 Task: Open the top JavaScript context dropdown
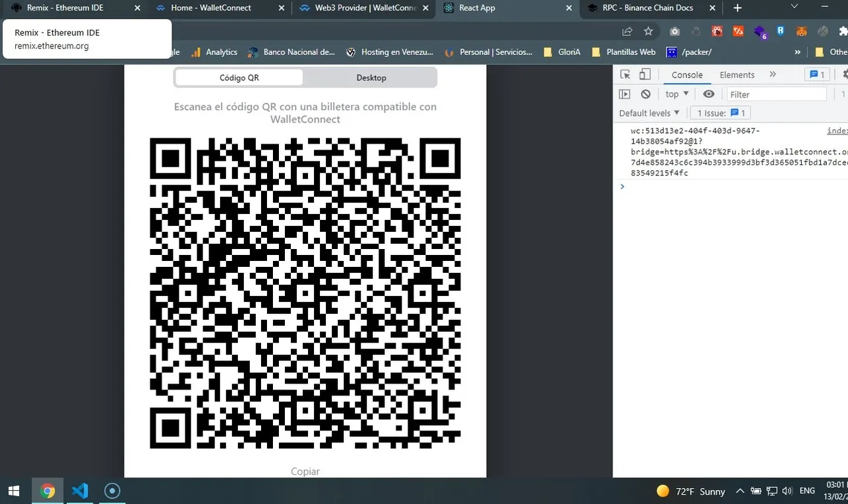(677, 94)
